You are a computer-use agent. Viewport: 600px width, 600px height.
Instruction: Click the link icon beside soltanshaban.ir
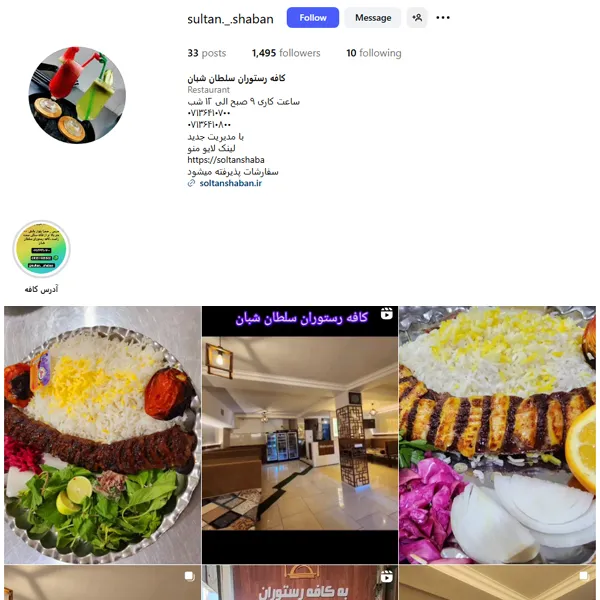191,183
